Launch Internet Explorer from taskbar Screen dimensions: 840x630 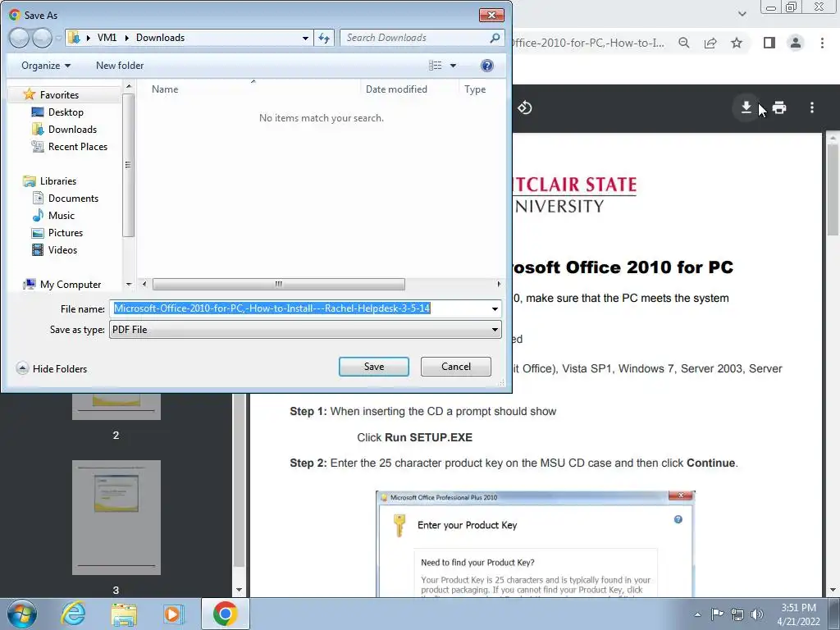pyautogui.click(x=73, y=614)
